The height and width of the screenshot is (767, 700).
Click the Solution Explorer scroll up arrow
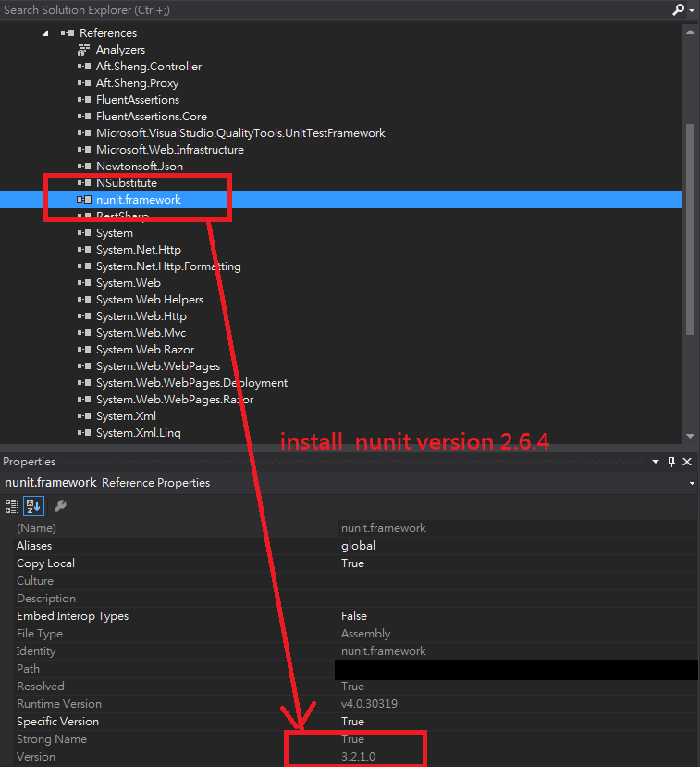click(690, 32)
